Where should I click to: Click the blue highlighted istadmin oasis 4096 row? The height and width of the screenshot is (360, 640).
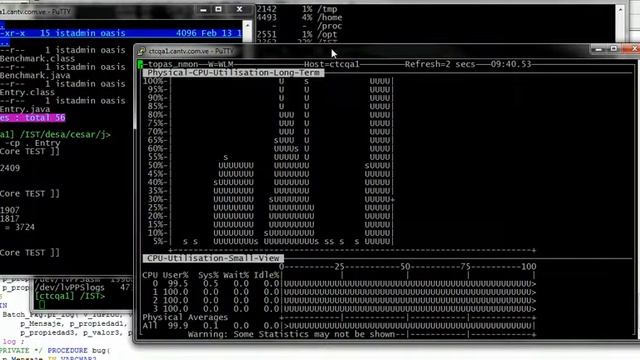coord(121,33)
